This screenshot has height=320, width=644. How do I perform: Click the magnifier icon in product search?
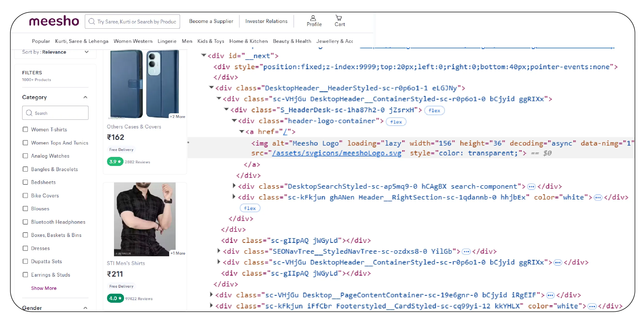[92, 21]
